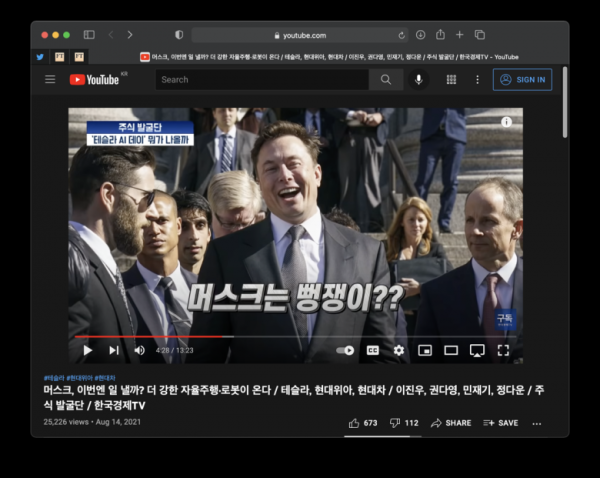600x478 pixels.
Task: Click the magnifier search button
Action: [386, 80]
